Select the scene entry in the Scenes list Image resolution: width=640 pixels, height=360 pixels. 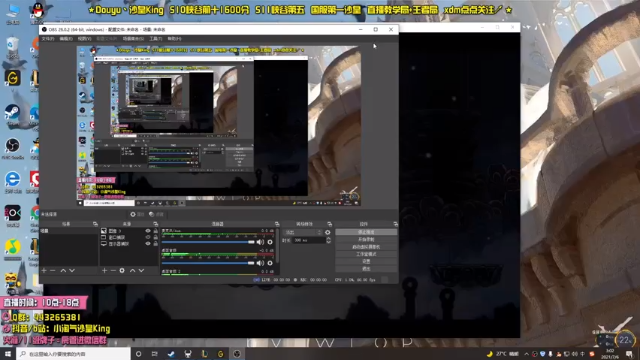tap(69, 231)
